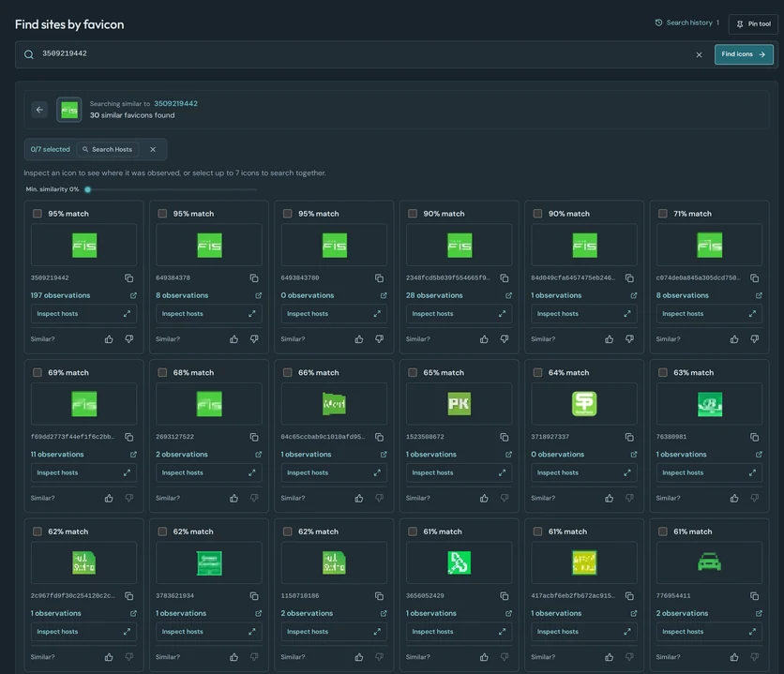Expand Inspect hosts for 1523508672
The height and width of the screenshot is (674, 784).
click(459, 472)
